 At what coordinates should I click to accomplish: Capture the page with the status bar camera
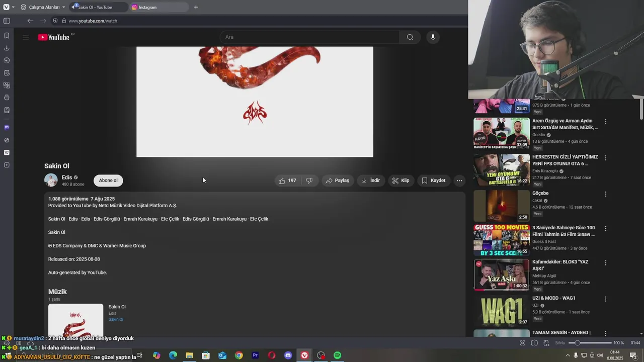pyautogui.click(x=522, y=343)
